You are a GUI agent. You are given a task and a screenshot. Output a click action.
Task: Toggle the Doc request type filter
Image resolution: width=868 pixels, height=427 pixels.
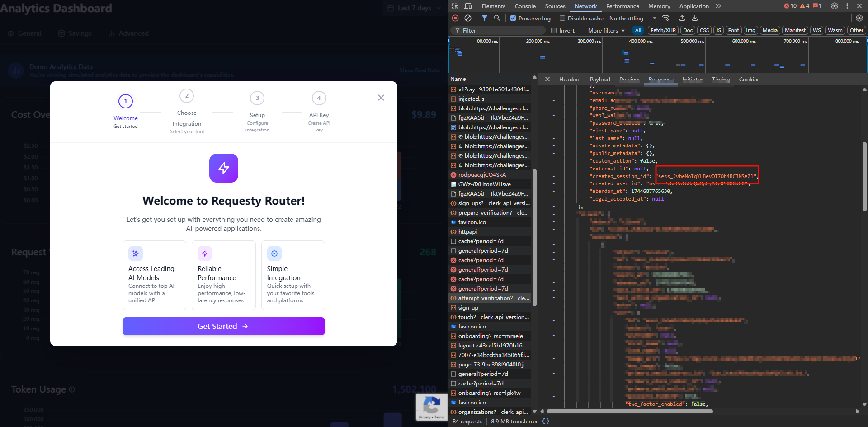(x=688, y=30)
